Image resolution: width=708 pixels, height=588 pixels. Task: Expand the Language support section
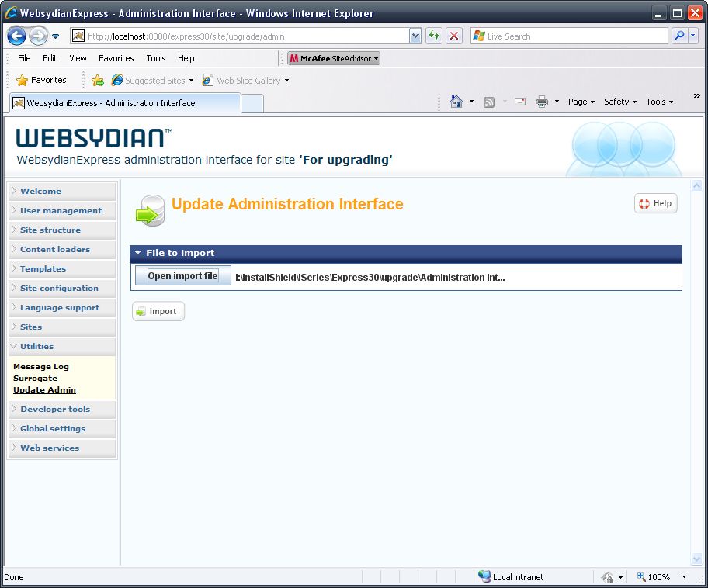pos(62,308)
